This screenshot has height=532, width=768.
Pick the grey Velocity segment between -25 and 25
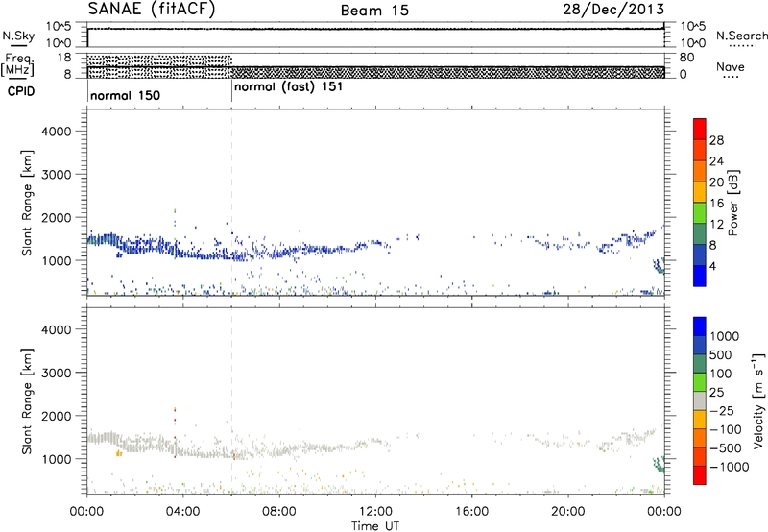(700, 400)
